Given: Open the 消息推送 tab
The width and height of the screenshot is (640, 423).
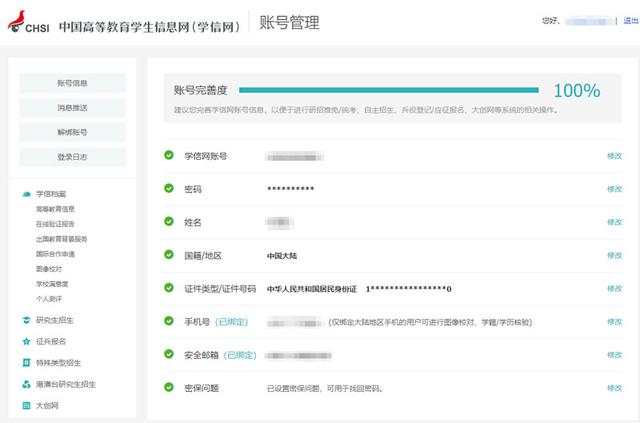Looking at the screenshot, I should click(72, 108).
